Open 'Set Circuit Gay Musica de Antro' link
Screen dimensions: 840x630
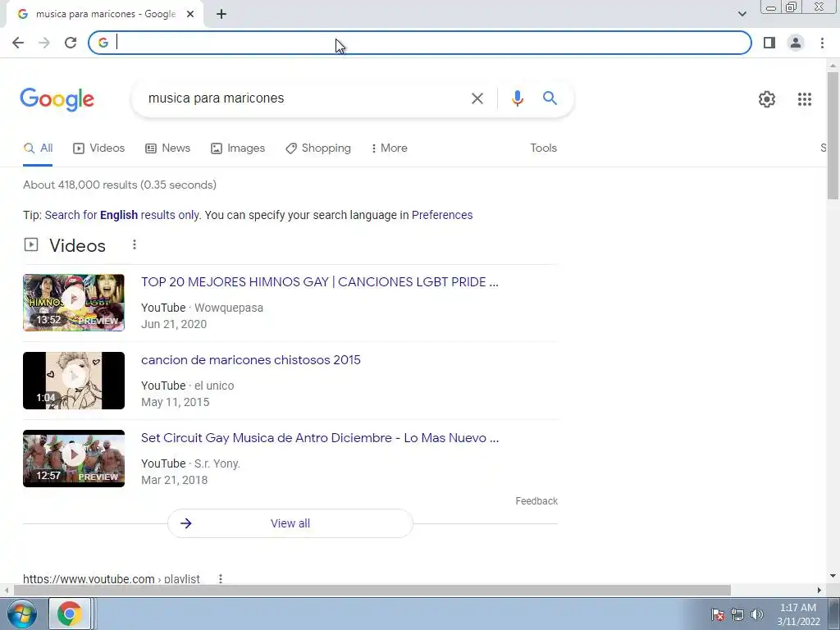(x=320, y=438)
